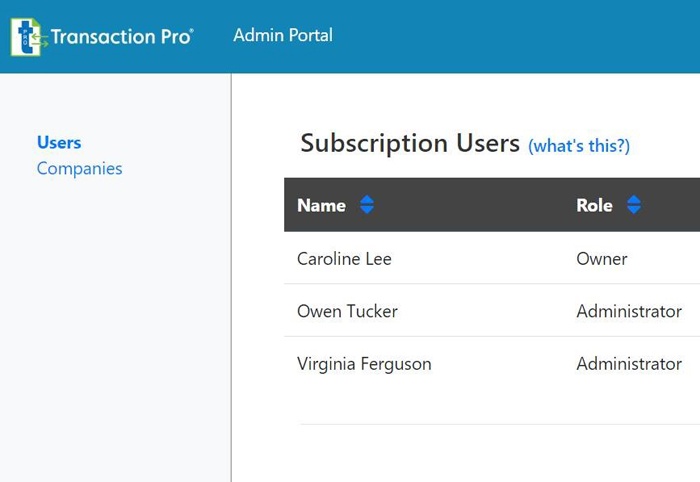Click the Transaction Pro brand name text
The image size is (700, 482).
[x=122, y=37]
